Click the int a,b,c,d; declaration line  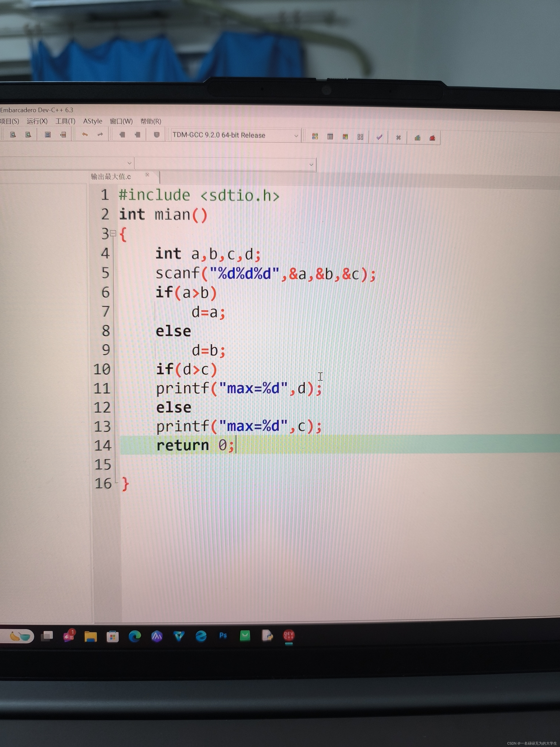(208, 254)
